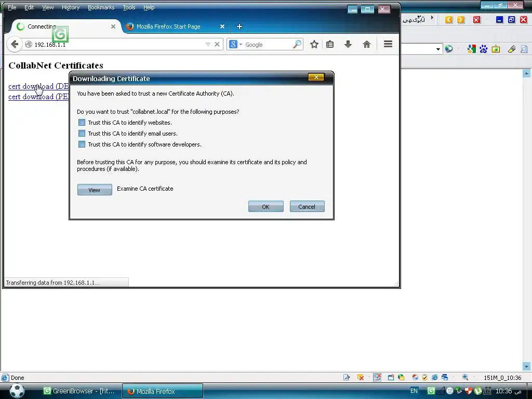Click the cert download (DER) link
This screenshot has height=399, width=532.
pyautogui.click(x=38, y=87)
